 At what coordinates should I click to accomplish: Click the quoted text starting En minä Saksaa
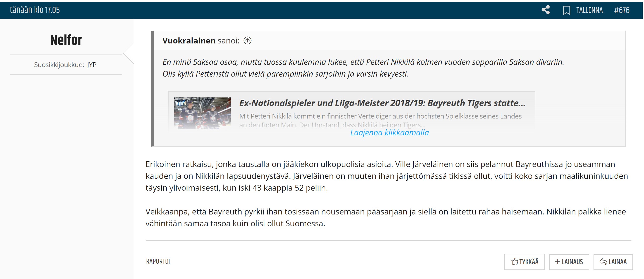tap(363, 62)
